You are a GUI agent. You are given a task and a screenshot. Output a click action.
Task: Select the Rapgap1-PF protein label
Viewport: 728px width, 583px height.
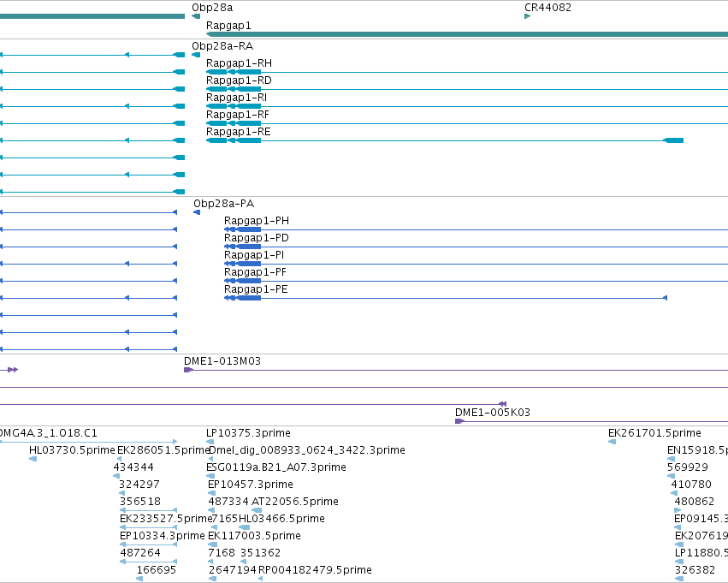256,272
